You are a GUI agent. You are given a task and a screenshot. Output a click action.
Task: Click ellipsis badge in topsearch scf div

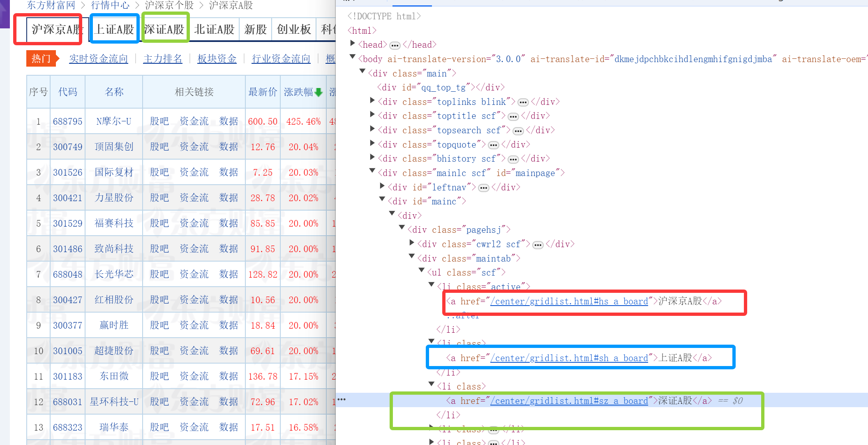pos(518,131)
